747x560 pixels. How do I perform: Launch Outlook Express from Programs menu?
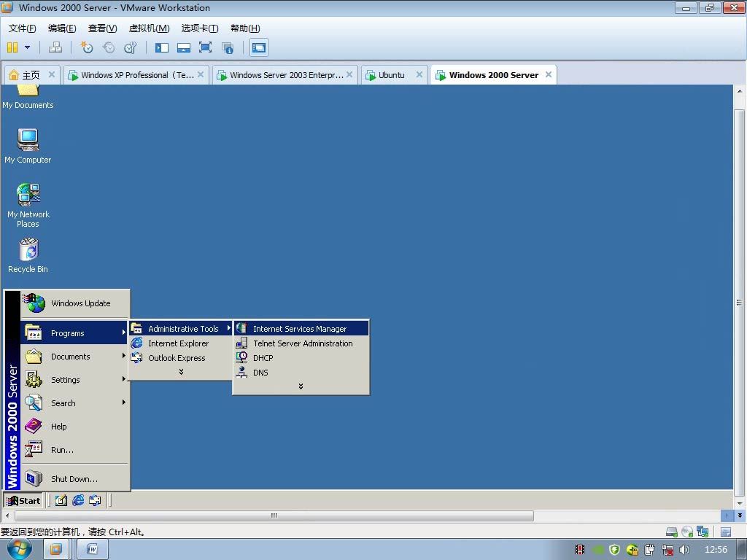[181, 358]
